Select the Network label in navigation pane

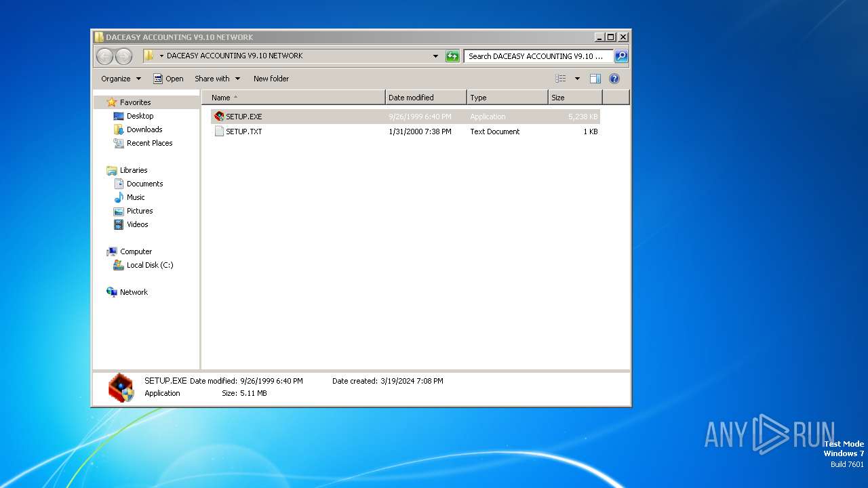[134, 292]
